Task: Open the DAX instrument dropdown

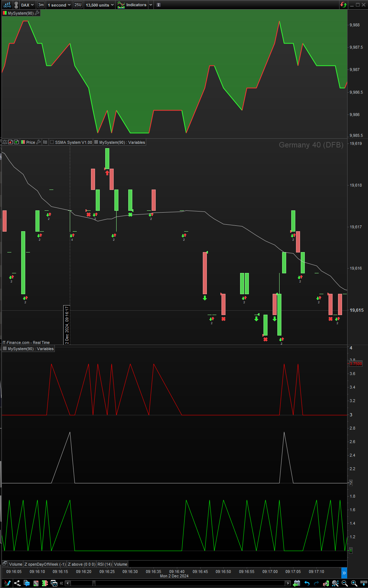Action: tap(28, 5)
